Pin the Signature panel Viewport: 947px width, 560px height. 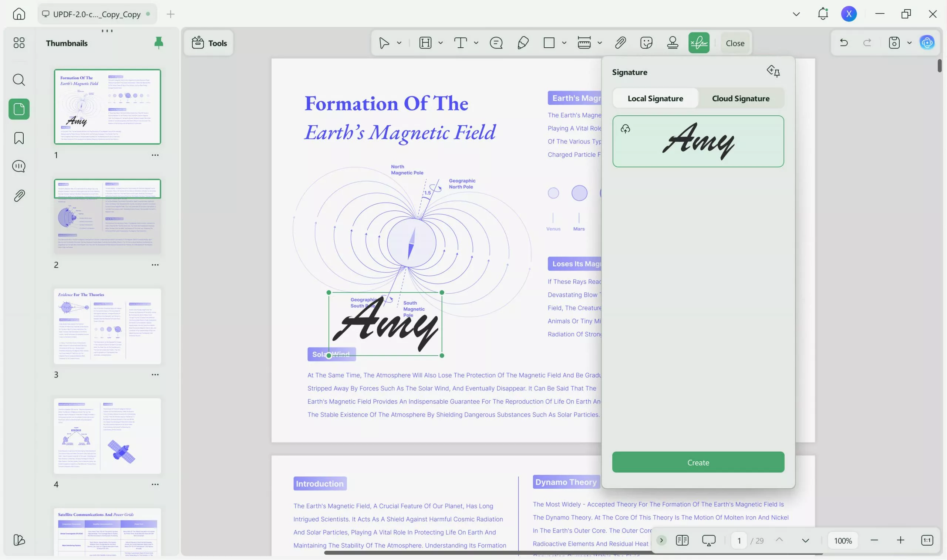click(774, 71)
